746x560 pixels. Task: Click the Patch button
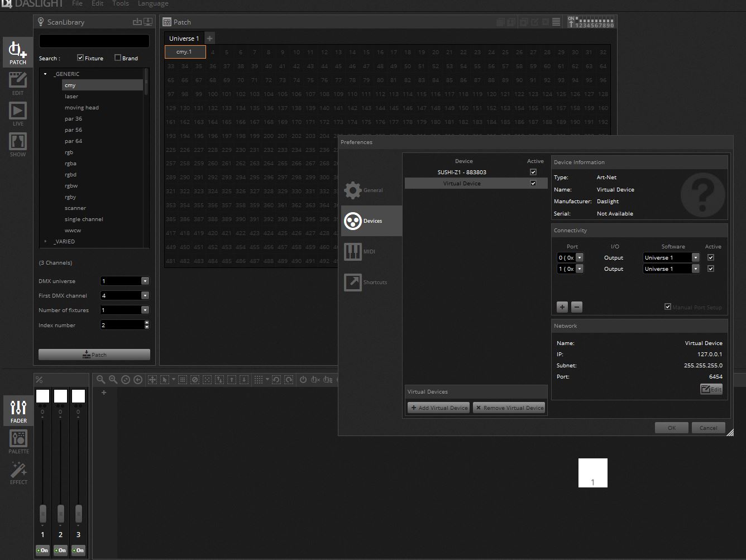tap(94, 355)
